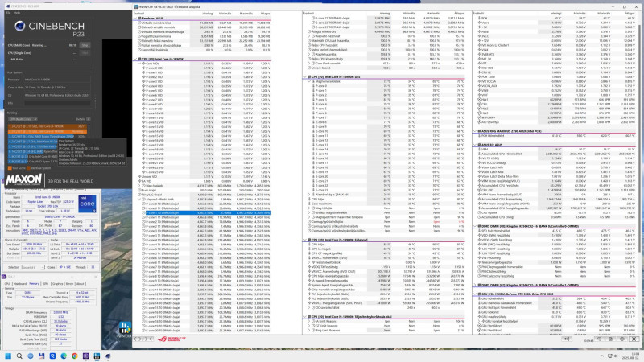Open Google Chrome from the taskbar
Viewport: 644px width, 362px height.
[75, 356]
